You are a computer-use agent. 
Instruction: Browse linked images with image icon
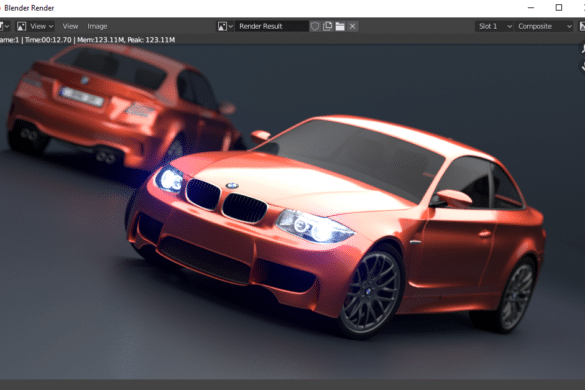click(x=225, y=26)
